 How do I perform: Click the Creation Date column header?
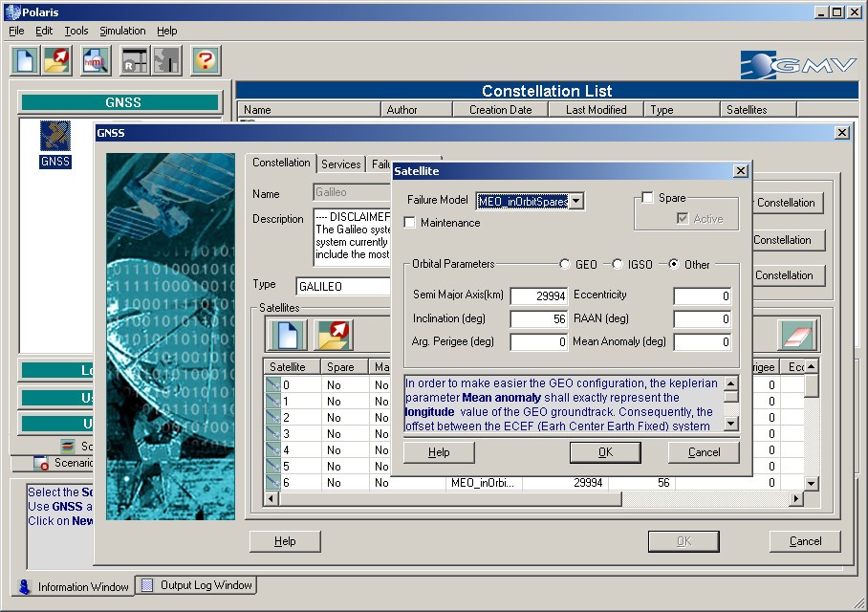pyautogui.click(x=500, y=110)
